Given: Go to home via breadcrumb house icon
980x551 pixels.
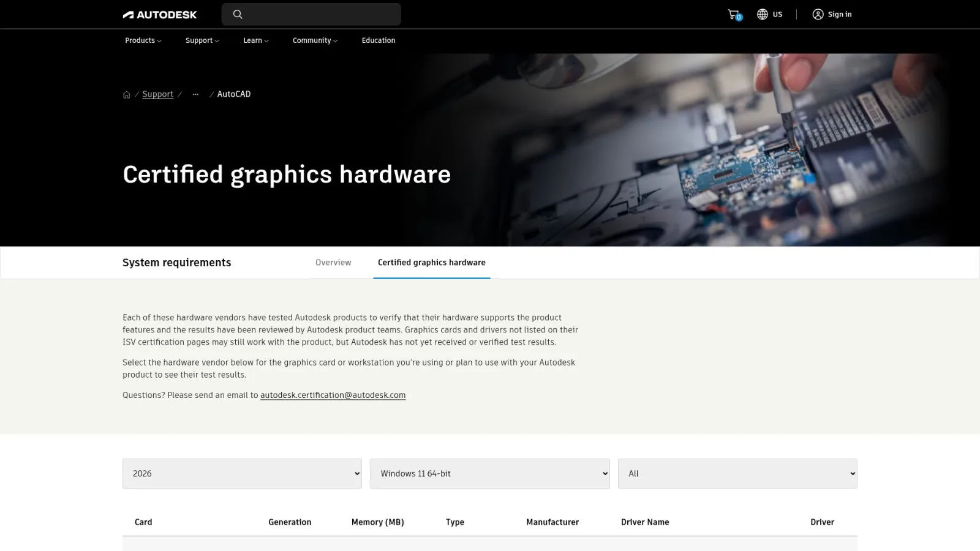Looking at the screenshot, I should (x=127, y=94).
